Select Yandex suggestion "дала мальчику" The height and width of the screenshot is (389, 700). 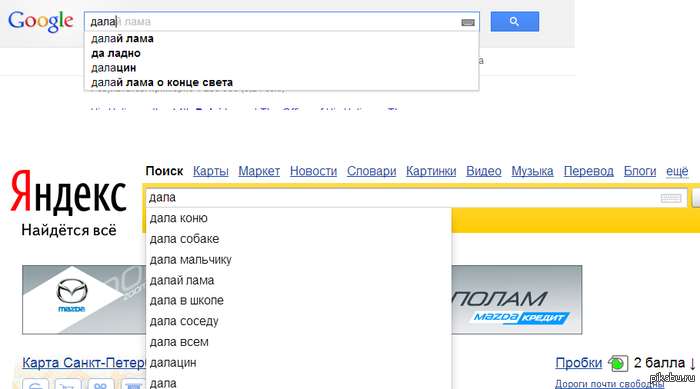pos(298,259)
